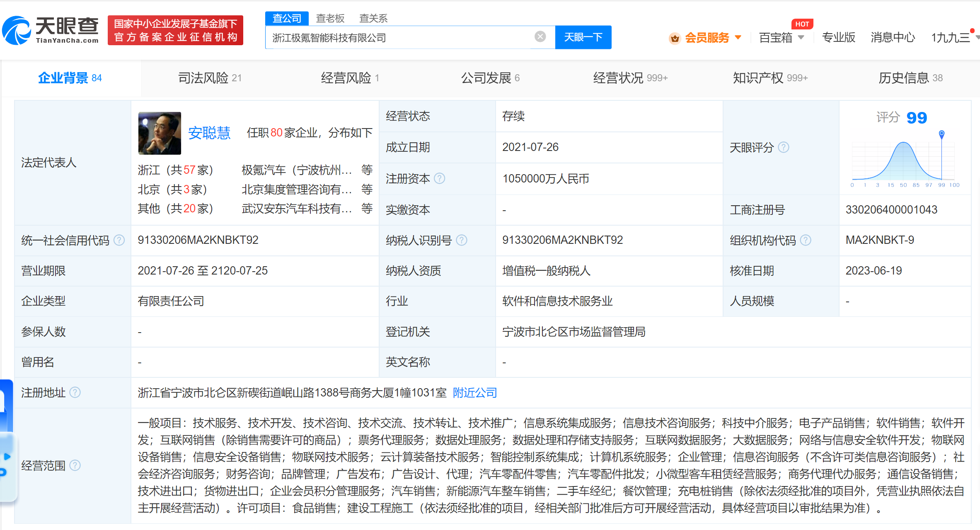
Task: Click the TianYanCha logo
Action: (51, 30)
